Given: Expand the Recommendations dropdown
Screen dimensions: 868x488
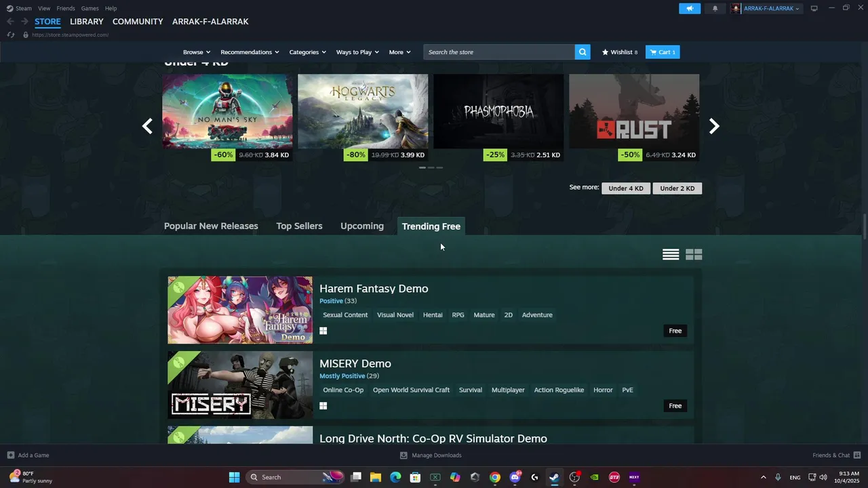Looking at the screenshot, I should (250, 52).
